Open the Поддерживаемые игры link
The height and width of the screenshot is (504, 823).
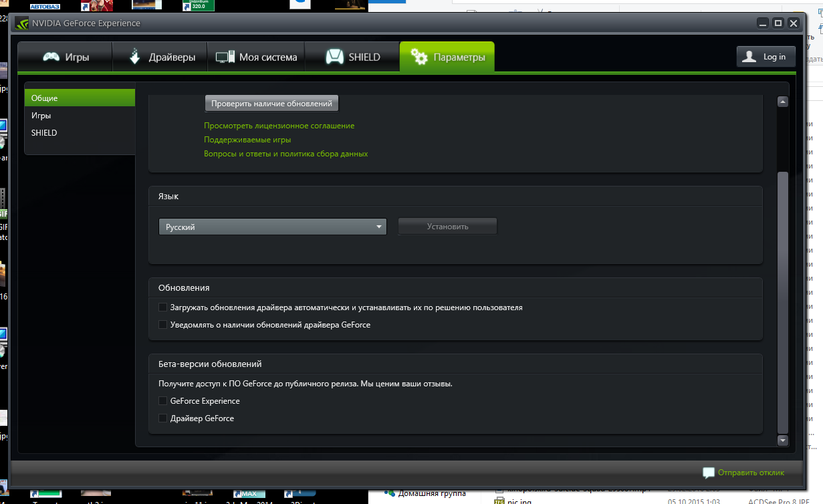[247, 140]
